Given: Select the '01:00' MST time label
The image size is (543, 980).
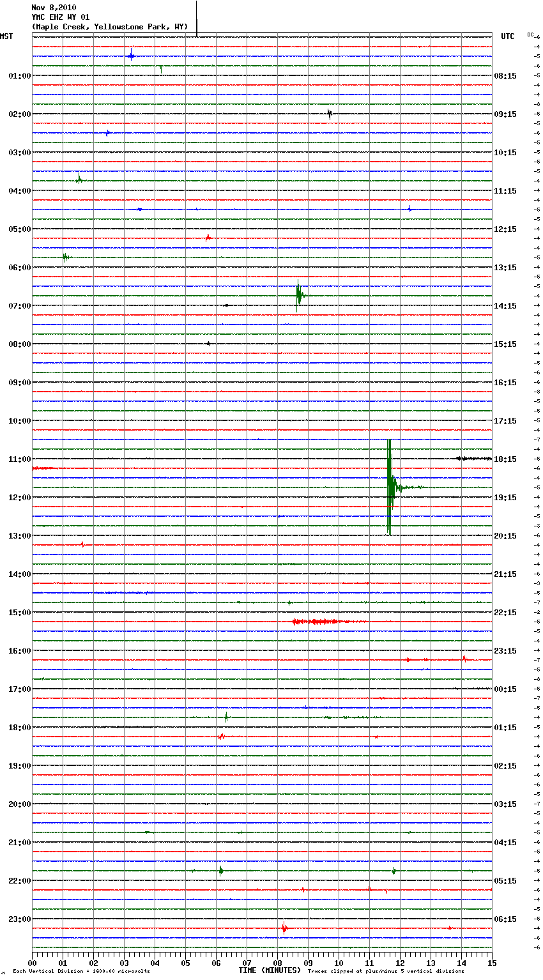Looking at the screenshot, I should pyautogui.click(x=20, y=76).
